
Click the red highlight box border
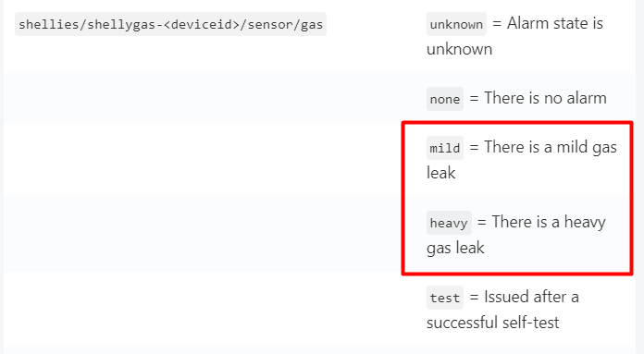click(x=517, y=122)
